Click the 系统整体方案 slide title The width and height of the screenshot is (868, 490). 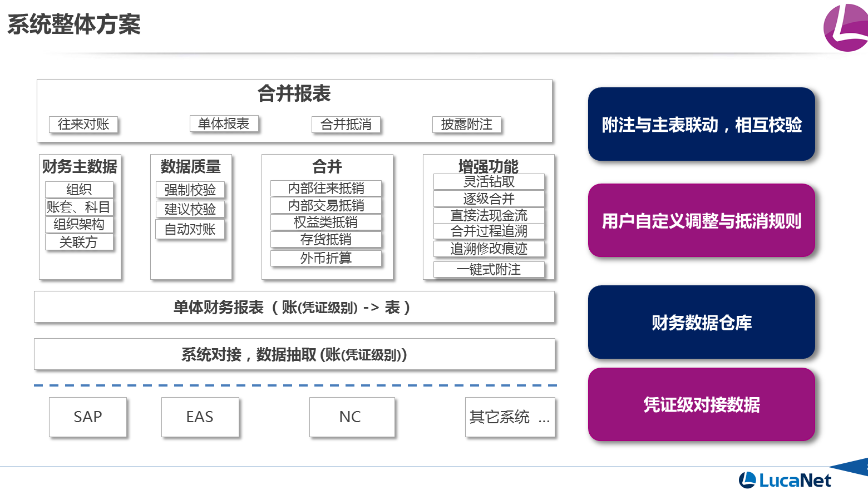click(x=74, y=24)
